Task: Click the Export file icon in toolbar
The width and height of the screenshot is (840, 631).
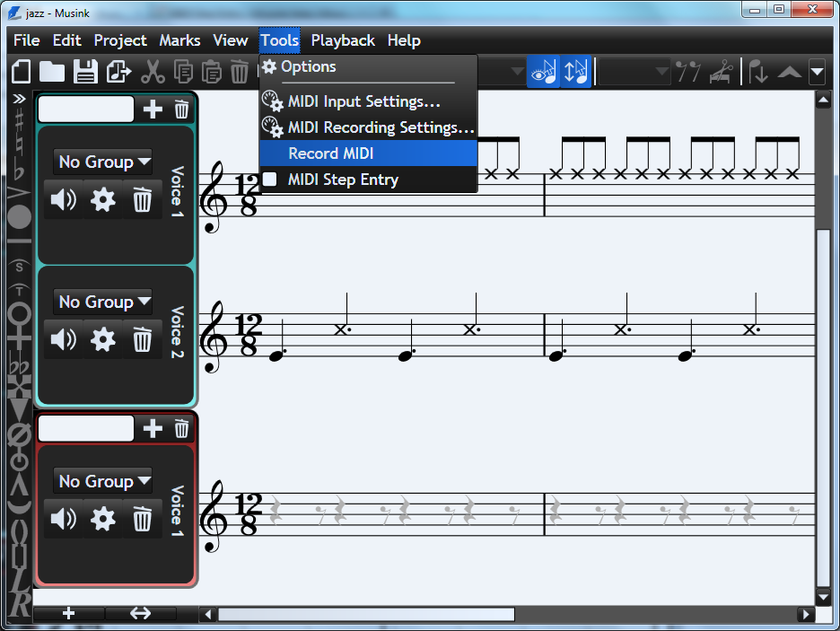Action: 118,72
